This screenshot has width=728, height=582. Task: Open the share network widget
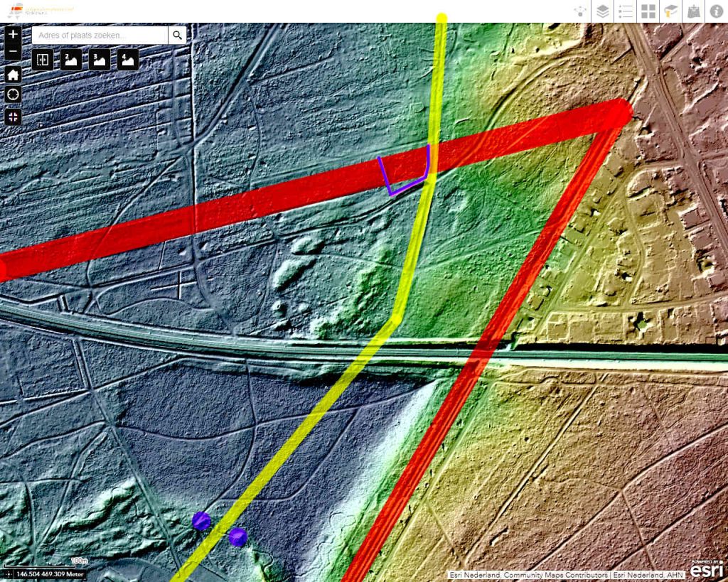[x=582, y=11]
